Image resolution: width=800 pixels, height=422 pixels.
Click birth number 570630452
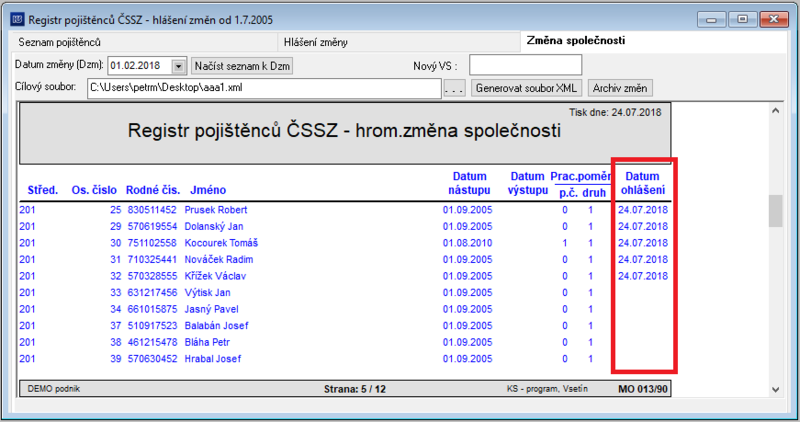[x=152, y=359]
